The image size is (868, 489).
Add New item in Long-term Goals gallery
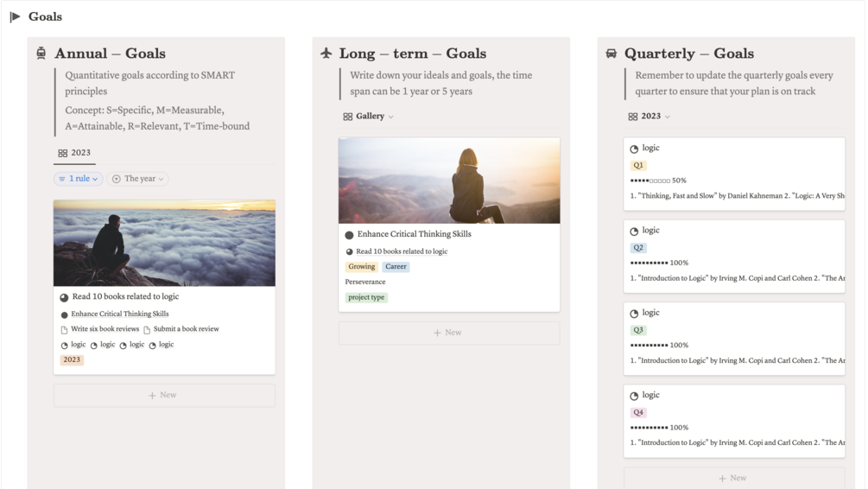449,333
